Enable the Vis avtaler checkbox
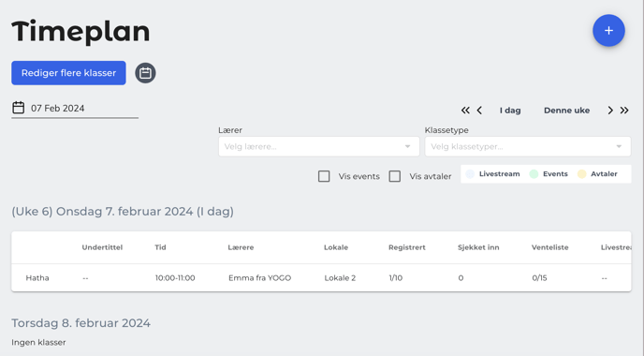 [x=395, y=176]
